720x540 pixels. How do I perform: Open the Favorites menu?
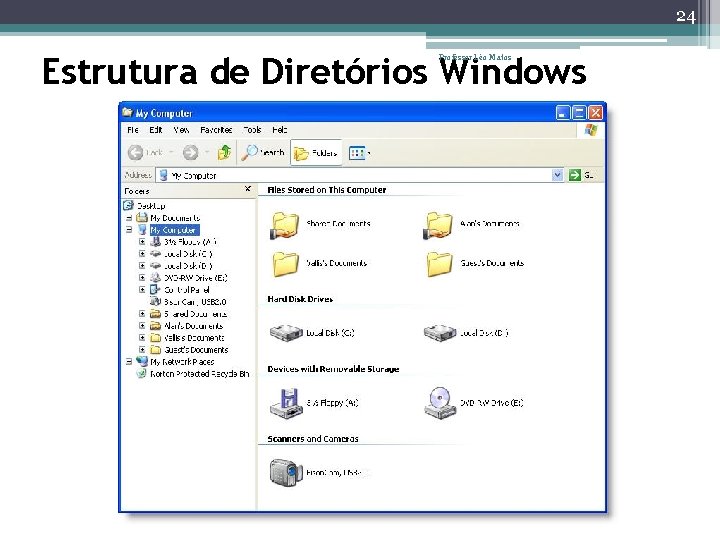click(x=216, y=130)
